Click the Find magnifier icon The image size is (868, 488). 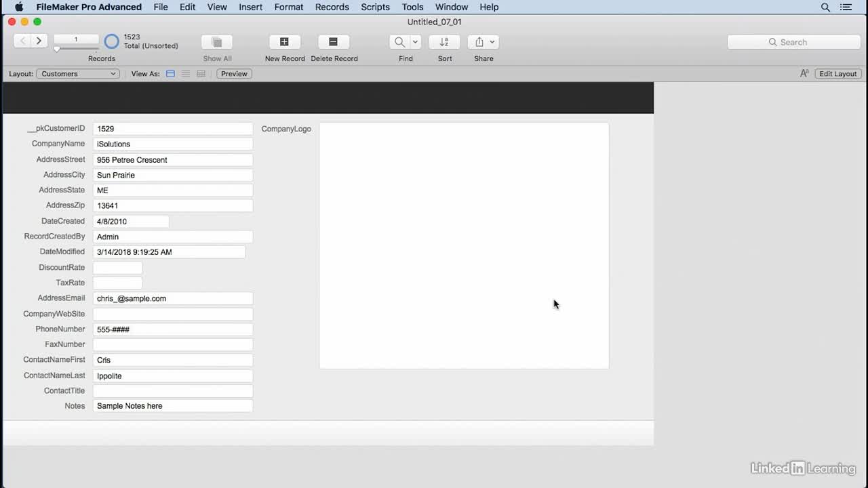pos(399,42)
